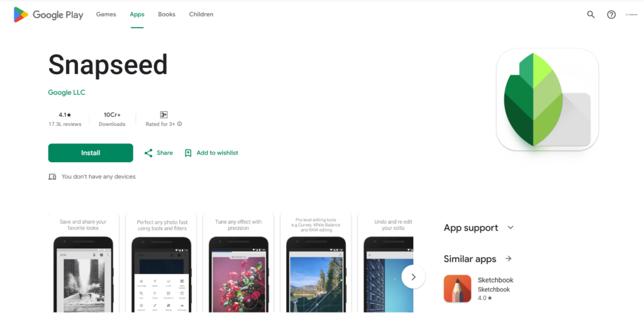Open Similar apps arrow

(508, 259)
